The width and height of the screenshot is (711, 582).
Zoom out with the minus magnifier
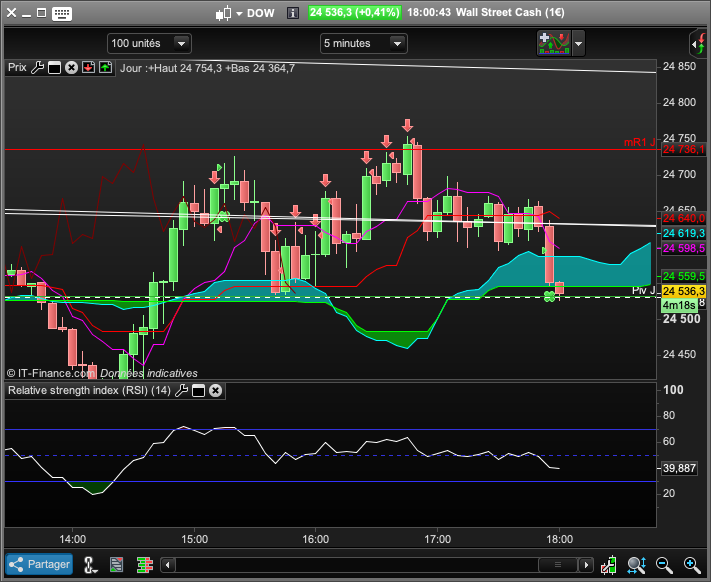664,565
